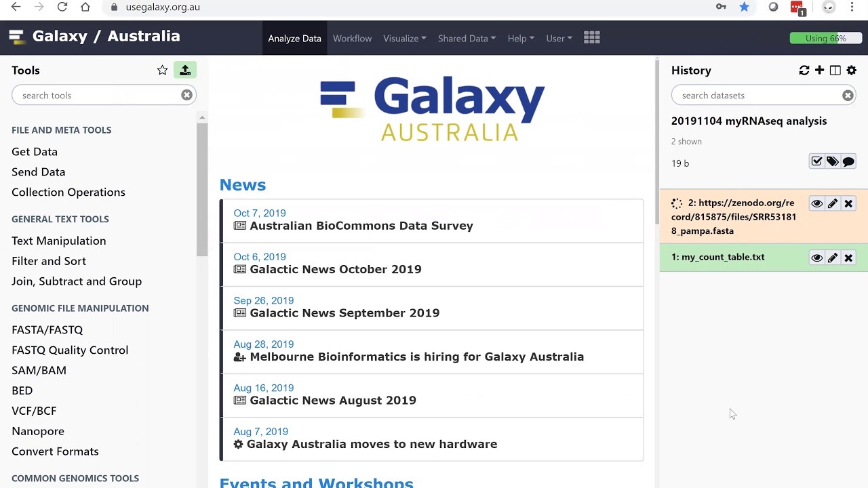Edit attributes of my_count_table.txt
This screenshot has width=868, height=488.
tap(832, 258)
